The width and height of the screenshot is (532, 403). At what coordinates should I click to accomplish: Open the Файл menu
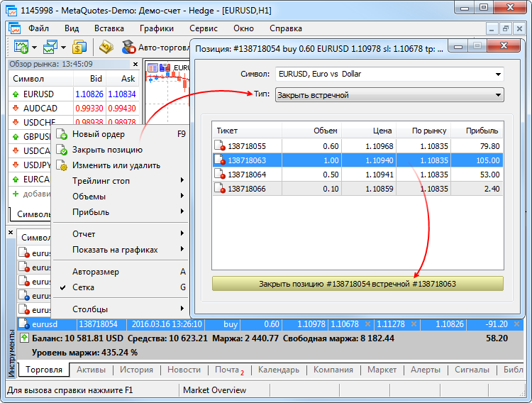(x=39, y=28)
